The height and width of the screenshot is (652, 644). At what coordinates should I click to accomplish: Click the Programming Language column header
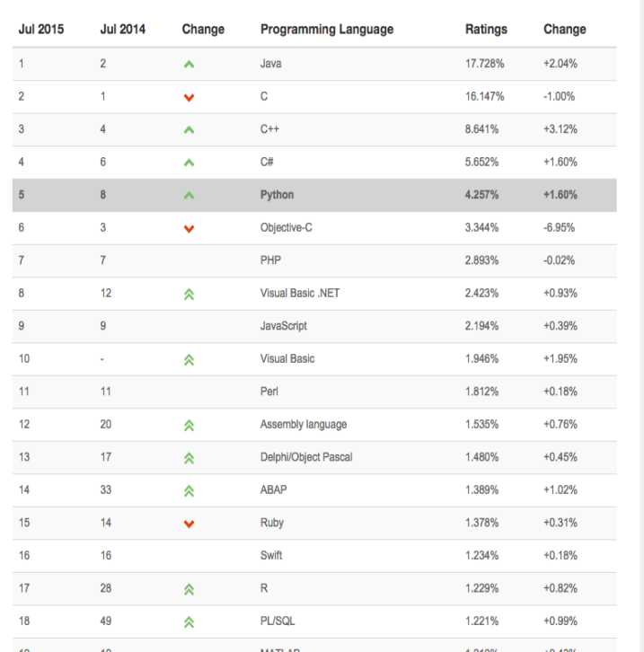tap(327, 30)
